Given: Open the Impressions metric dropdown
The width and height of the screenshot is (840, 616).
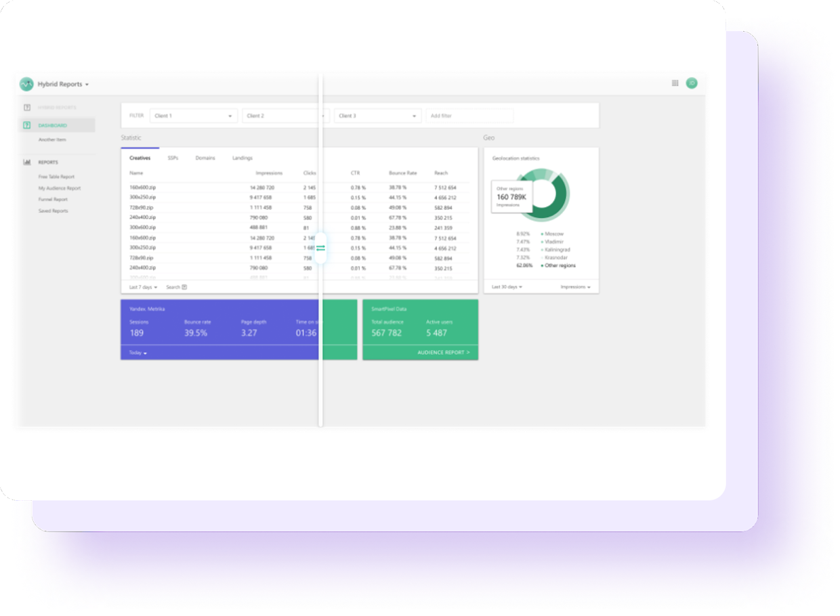Looking at the screenshot, I should tap(575, 287).
